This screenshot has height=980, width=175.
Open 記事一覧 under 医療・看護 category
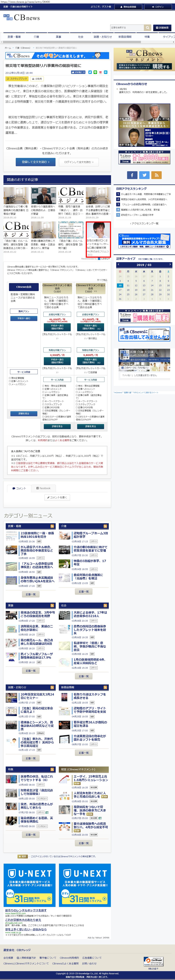pyautogui.click(x=31, y=594)
